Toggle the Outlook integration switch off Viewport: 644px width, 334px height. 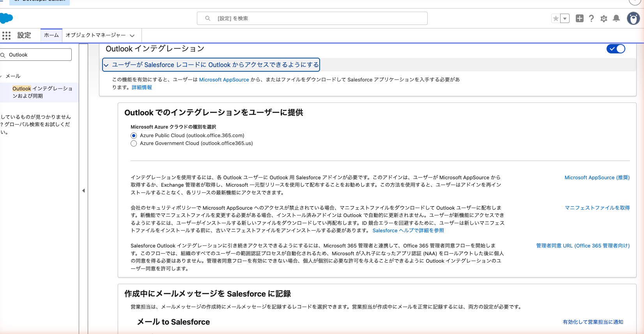pos(616,49)
